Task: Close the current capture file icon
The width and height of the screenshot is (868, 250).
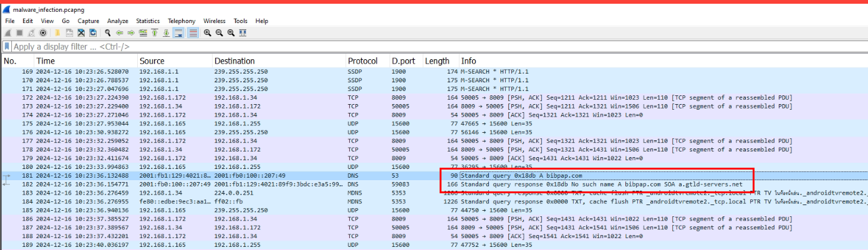Action: [x=81, y=32]
